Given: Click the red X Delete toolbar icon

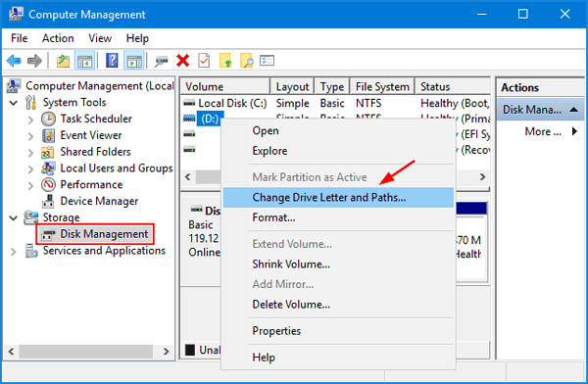Looking at the screenshot, I should coord(182,61).
